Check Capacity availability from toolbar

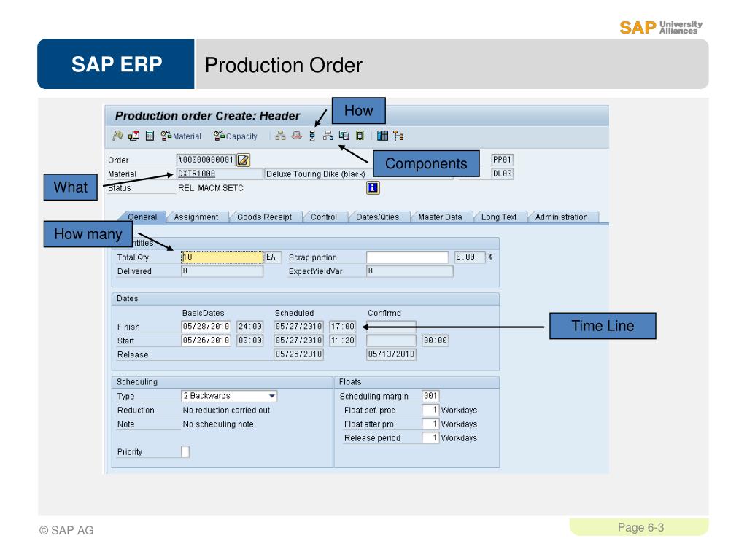(x=236, y=136)
